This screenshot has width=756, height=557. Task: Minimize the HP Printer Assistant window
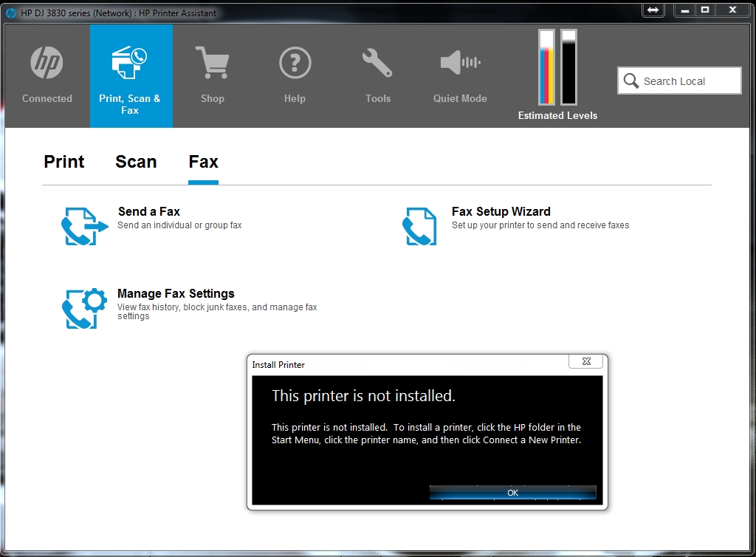[684, 10]
